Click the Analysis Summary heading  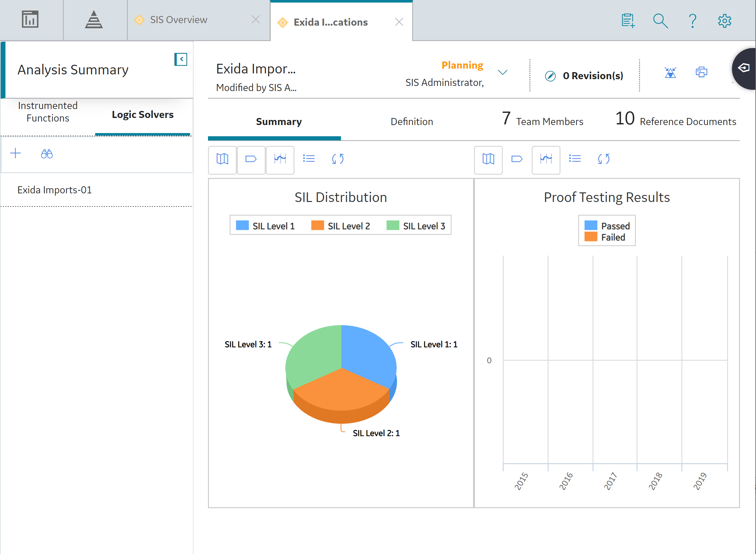click(73, 70)
